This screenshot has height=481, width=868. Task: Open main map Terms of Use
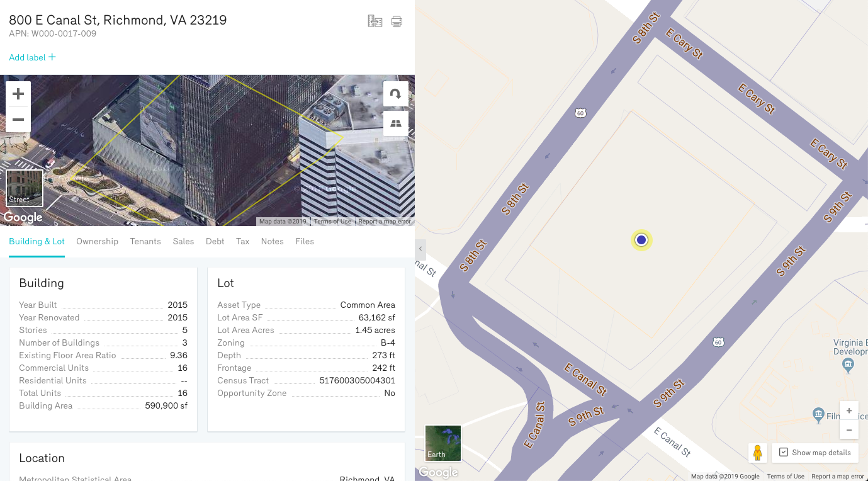(786, 477)
